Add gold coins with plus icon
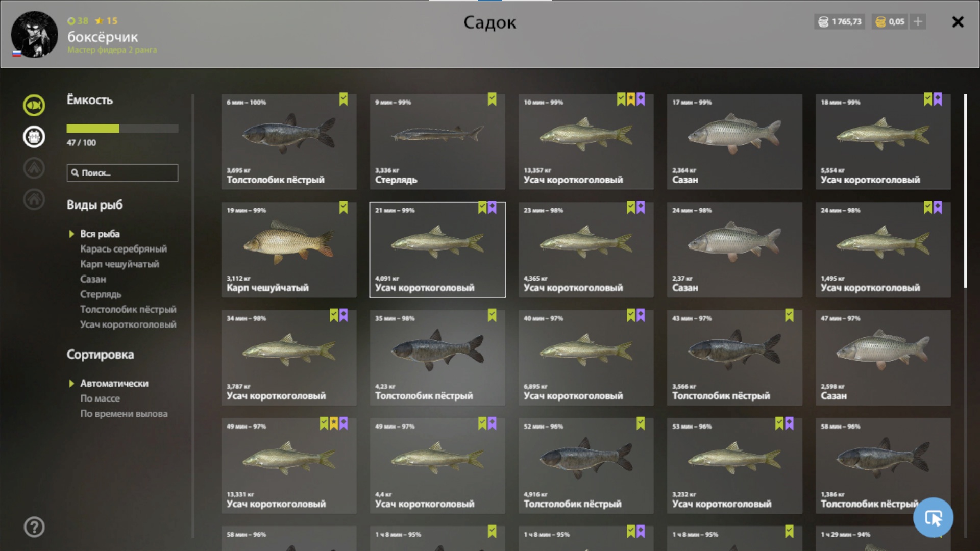Screen dimensions: 980x551 (x=918, y=21)
